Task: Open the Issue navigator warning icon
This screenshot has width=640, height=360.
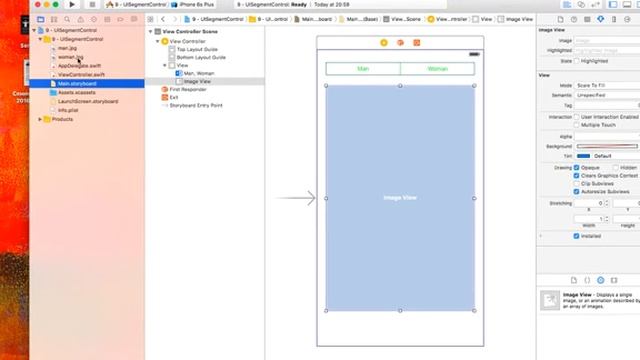Action: (80, 19)
